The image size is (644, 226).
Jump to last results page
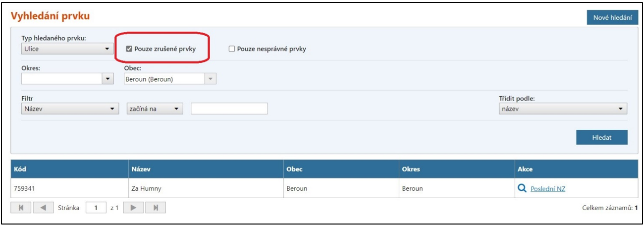pyautogui.click(x=156, y=208)
